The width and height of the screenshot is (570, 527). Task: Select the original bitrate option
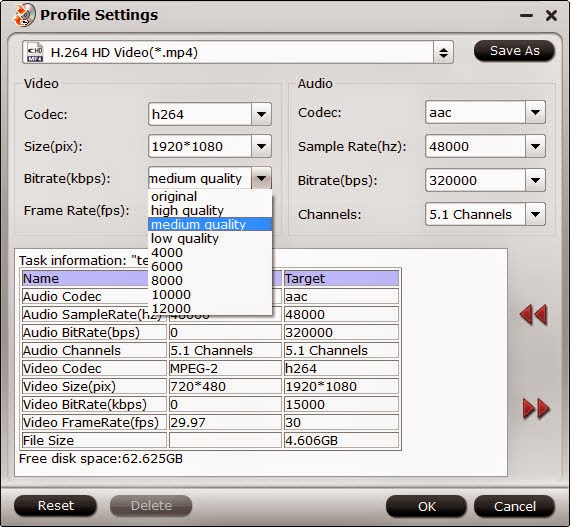click(x=210, y=197)
